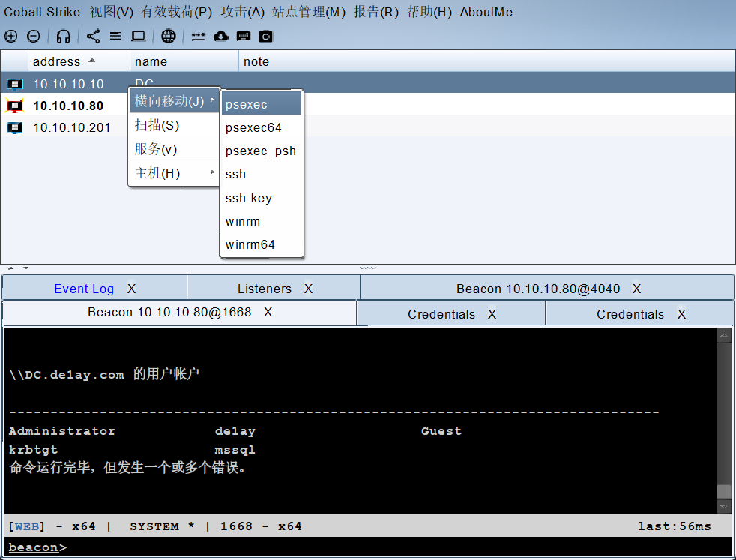Click compromised host icon for 10.10.10.80
This screenshot has width=736, height=560.
coord(14,106)
